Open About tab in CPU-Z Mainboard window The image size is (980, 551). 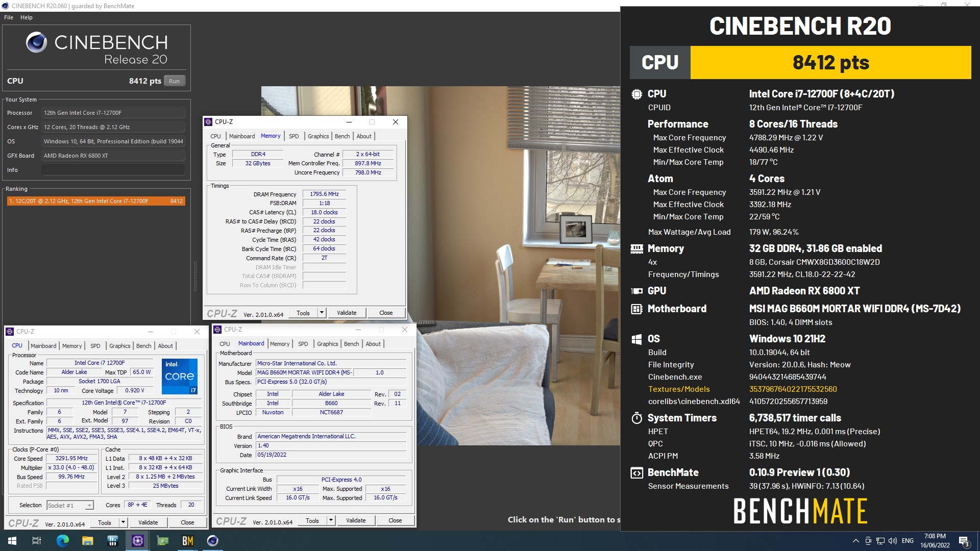(x=373, y=344)
